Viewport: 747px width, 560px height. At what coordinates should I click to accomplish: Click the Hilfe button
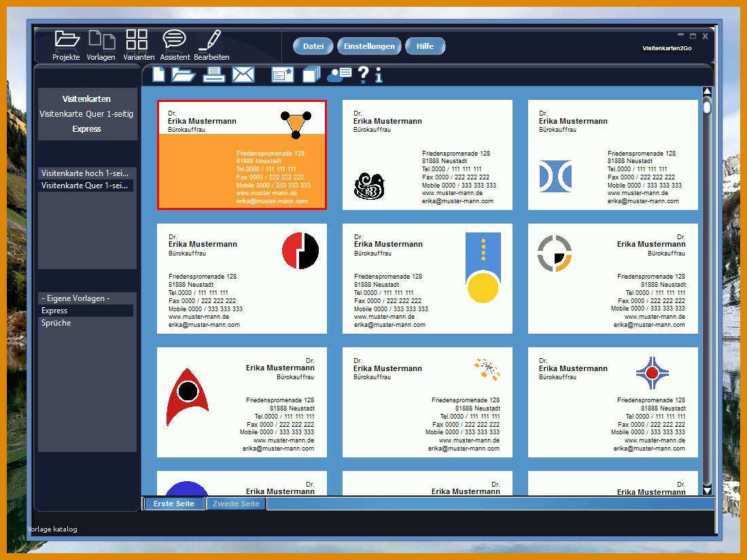click(x=425, y=46)
